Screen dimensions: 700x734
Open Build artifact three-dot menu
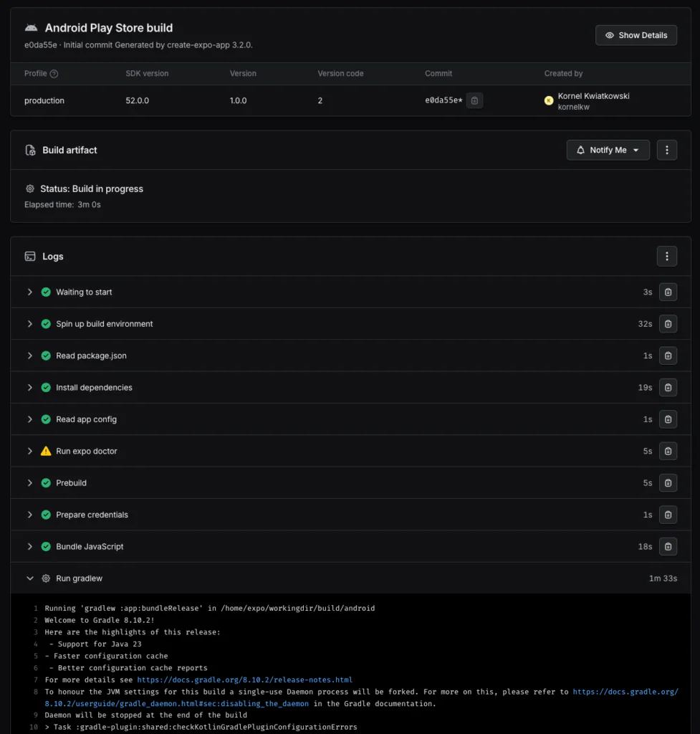667,150
